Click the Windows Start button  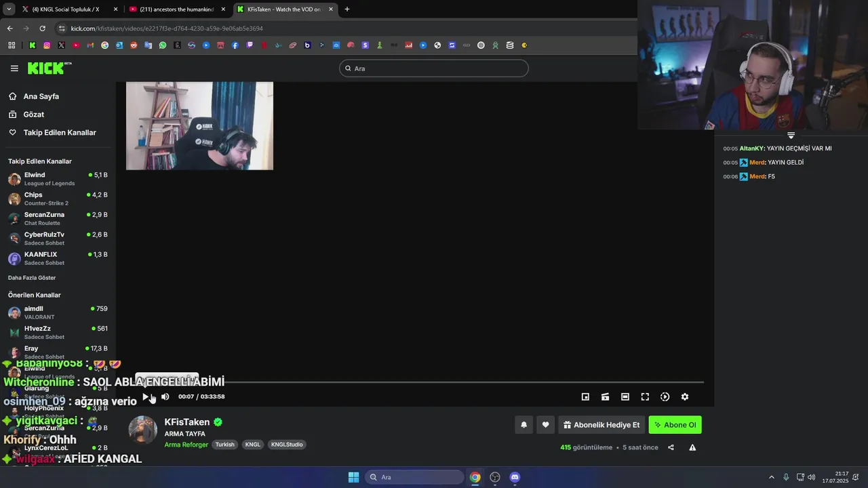click(353, 477)
